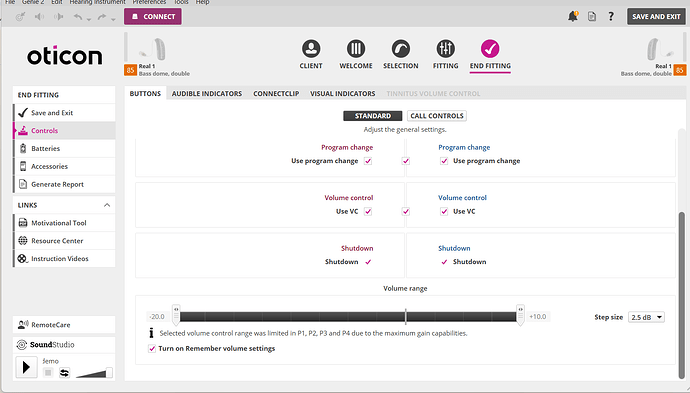Click the oticon logo
Image resolution: width=690 pixels, height=393 pixels.
(x=65, y=56)
